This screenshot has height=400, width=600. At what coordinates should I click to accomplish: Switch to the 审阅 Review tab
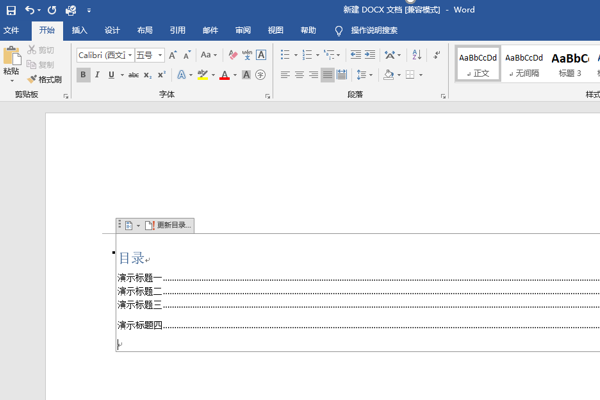(x=243, y=31)
